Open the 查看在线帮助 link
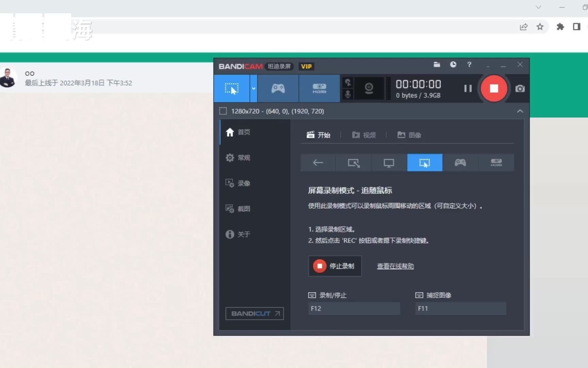 pyautogui.click(x=395, y=266)
